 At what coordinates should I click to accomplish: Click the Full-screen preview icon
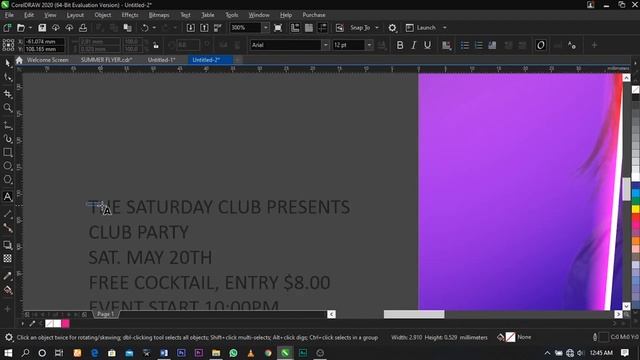(278, 28)
